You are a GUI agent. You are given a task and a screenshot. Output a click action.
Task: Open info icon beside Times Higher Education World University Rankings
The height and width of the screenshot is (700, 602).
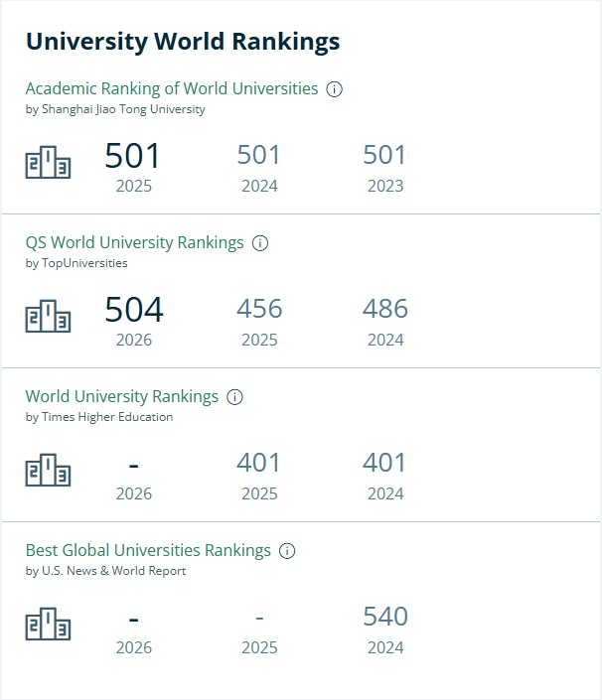234,397
